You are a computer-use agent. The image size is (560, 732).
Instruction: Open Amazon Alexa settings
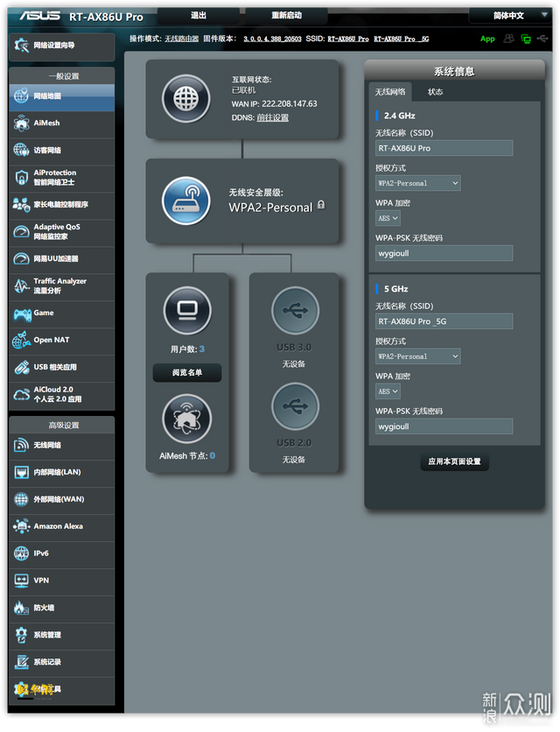(x=61, y=527)
